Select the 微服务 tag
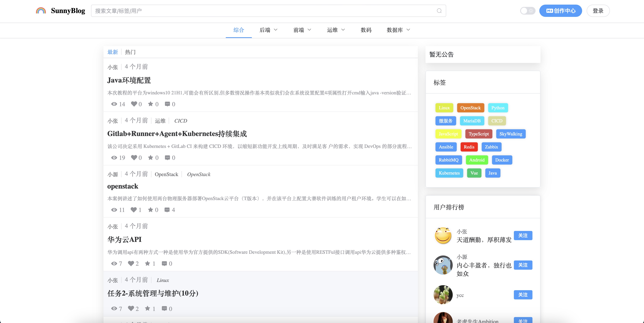The image size is (644, 323). [x=446, y=121]
